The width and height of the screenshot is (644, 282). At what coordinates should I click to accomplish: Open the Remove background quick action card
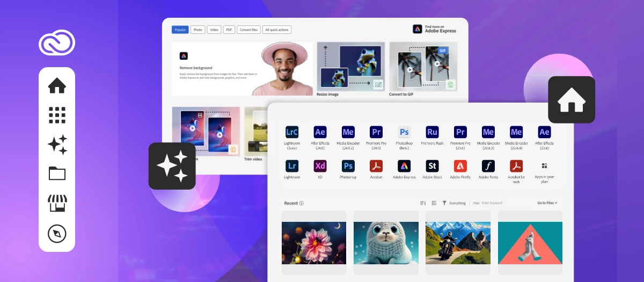242,69
